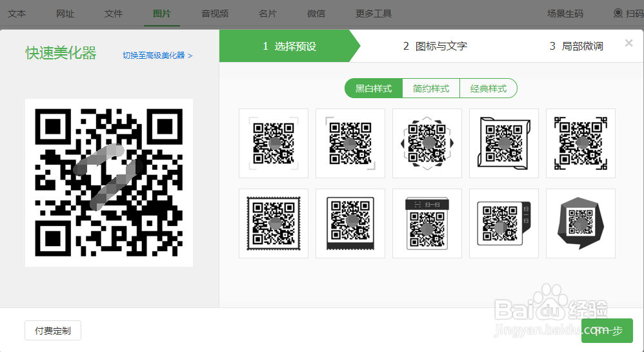This screenshot has height=352, width=644.
Task: Click the green 下一步 button
Action: point(607,331)
